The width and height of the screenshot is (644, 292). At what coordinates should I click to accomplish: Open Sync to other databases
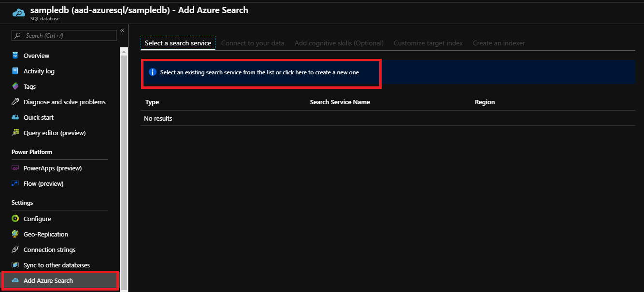[x=57, y=265]
